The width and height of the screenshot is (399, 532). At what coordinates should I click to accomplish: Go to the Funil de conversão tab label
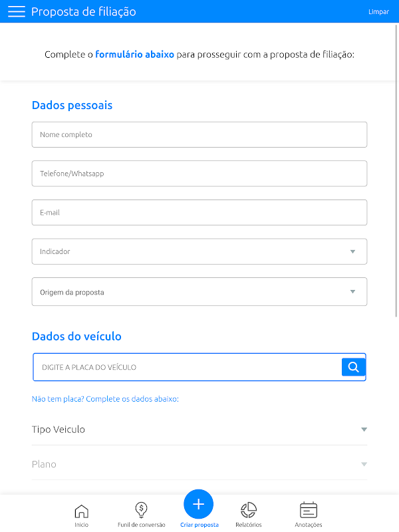pos(141,525)
